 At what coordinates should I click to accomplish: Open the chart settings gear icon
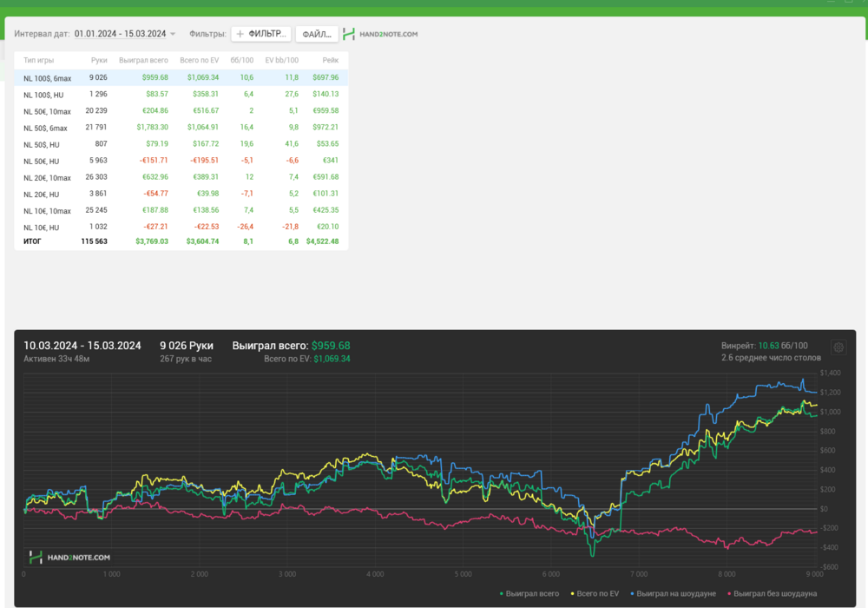(x=838, y=347)
